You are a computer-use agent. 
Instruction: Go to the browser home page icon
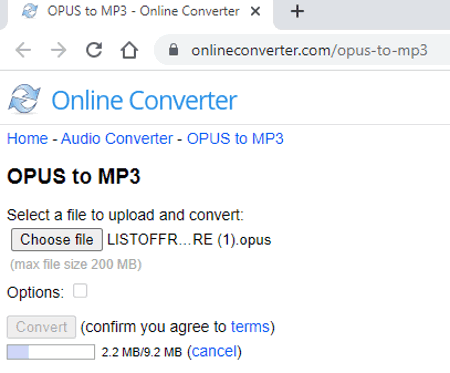tap(129, 50)
